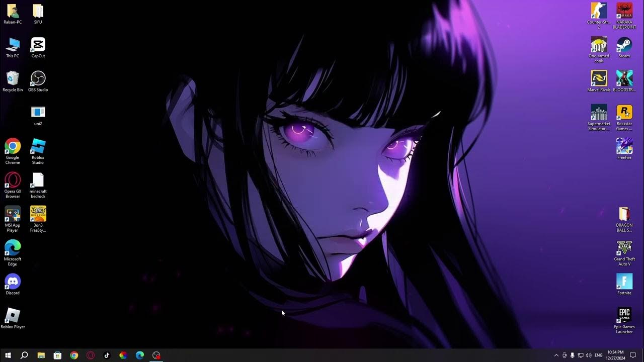Click the Show Desktop strip at the taskbar edge
The image size is (644, 362).
click(642, 355)
